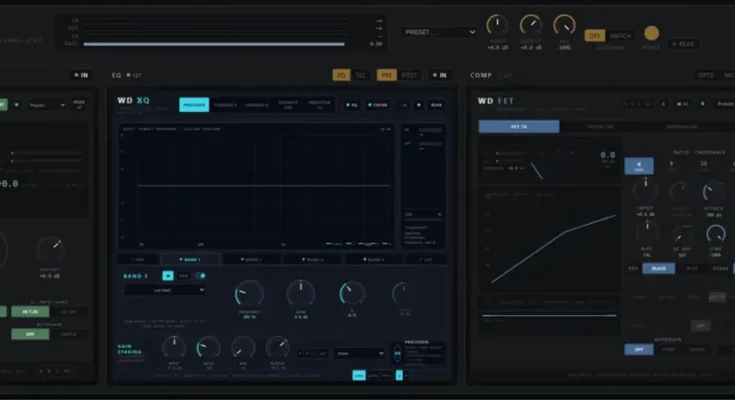
Task: Adjust the WD FET Link knob
Action: pyautogui.click(x=715, y=234)
